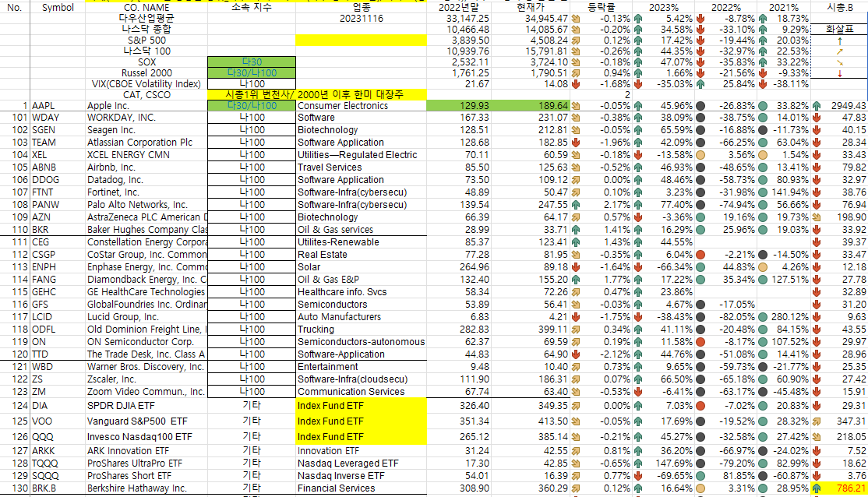Click the 업종 column header

point(361,8)
